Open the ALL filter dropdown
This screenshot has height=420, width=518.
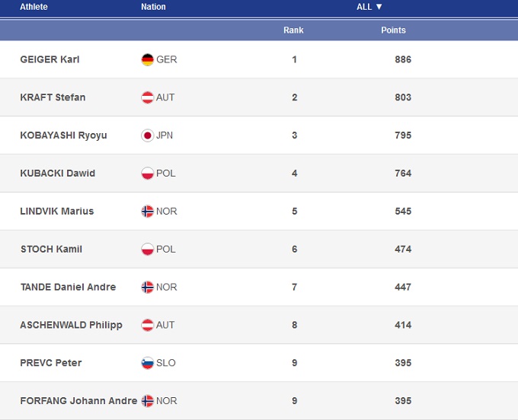(x=369, y=7)
